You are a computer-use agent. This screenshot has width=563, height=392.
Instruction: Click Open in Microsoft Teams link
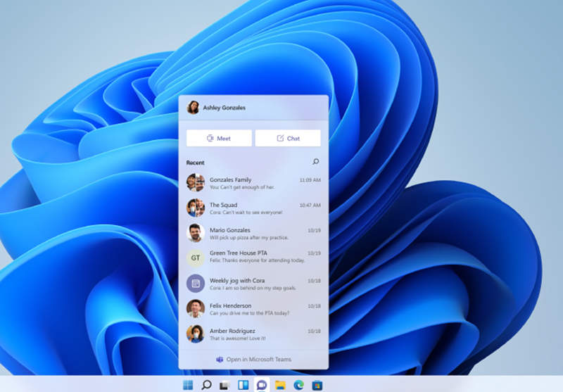point(253,359)
